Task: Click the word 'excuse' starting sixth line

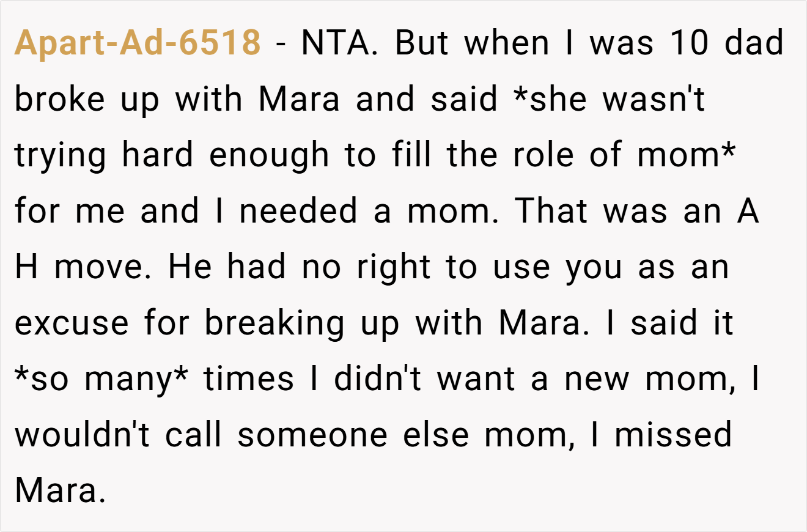Action: [x=72, y=324]
